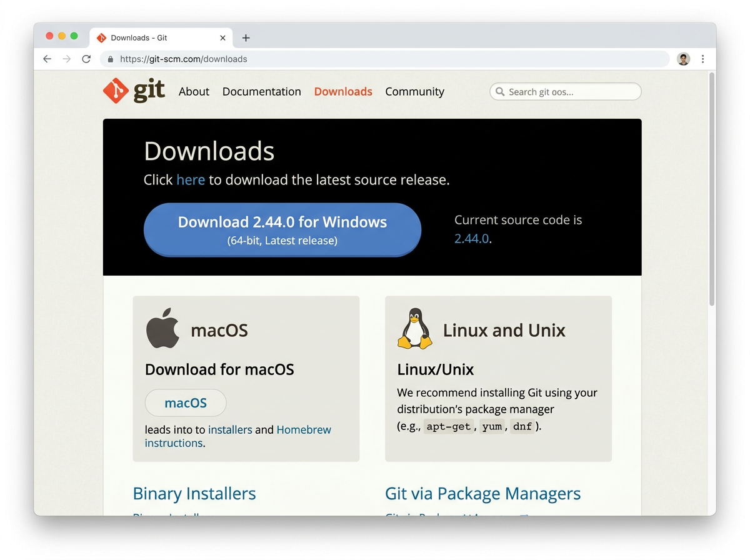
Task: Open the About page
Action: point(194,91)
